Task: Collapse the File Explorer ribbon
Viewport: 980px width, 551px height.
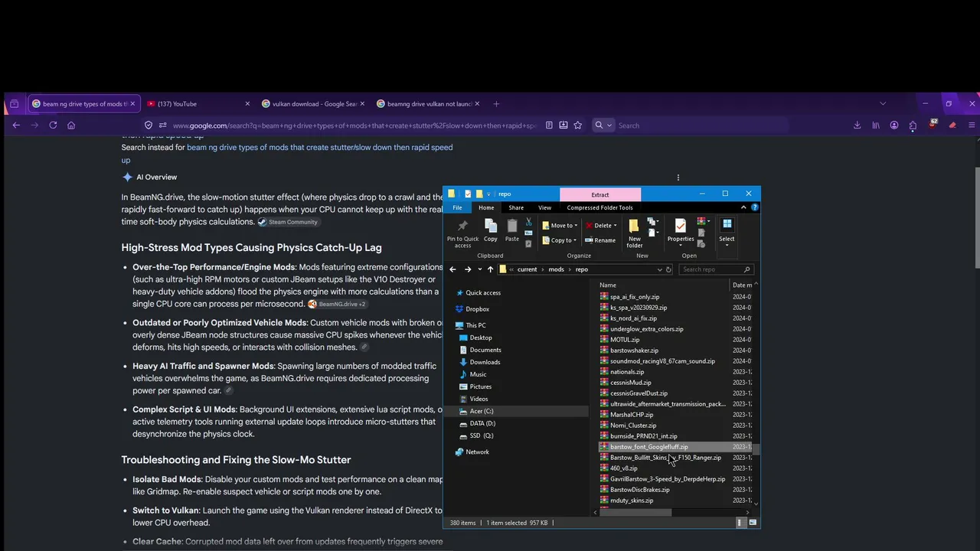Action: tap(743, 207)
